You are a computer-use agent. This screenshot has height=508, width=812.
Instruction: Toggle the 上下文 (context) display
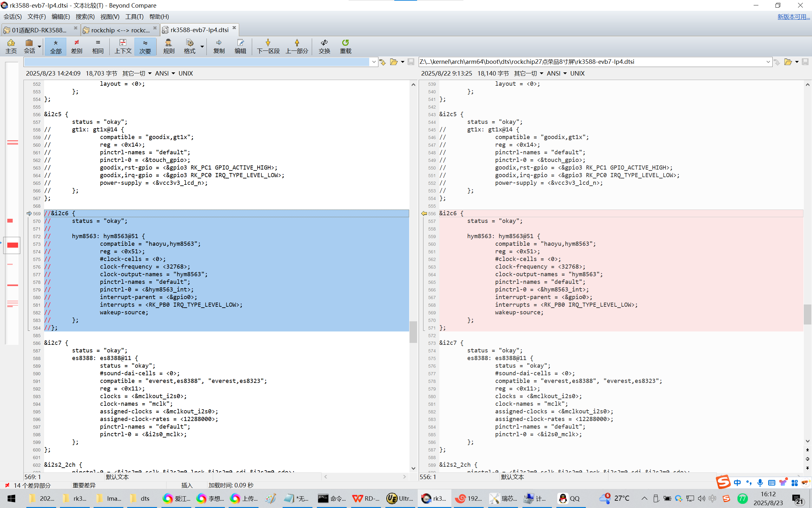(x=123, y=46)
